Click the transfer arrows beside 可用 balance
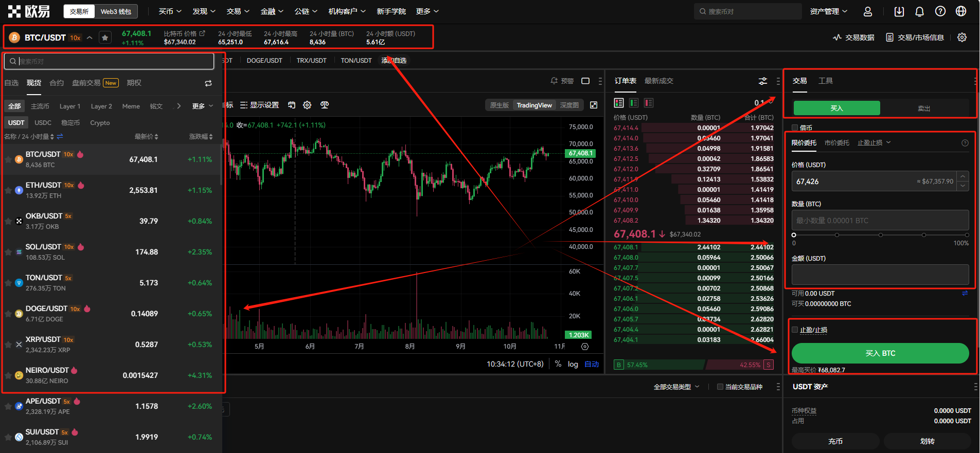This screenshot has height=453, width=980. tap(965, 293)
